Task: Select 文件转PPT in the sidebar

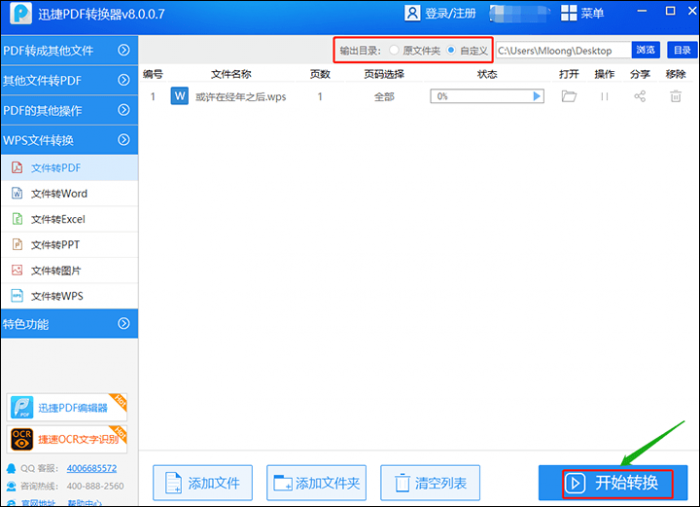Action: click(69, 245)
